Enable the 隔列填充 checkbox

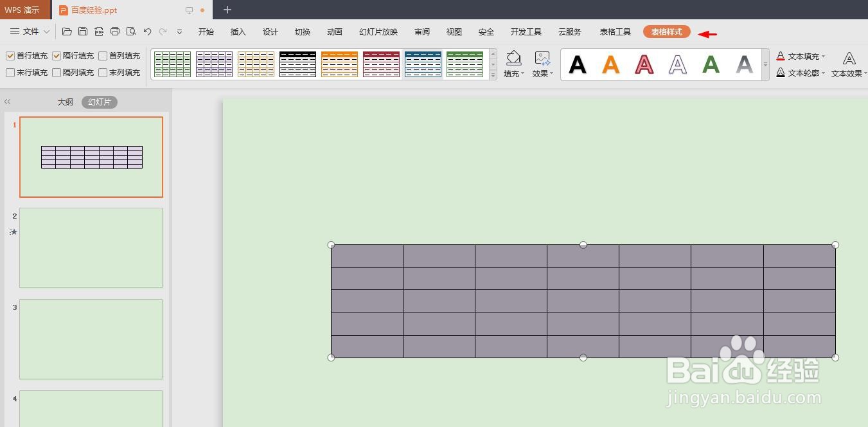(57, 73)
